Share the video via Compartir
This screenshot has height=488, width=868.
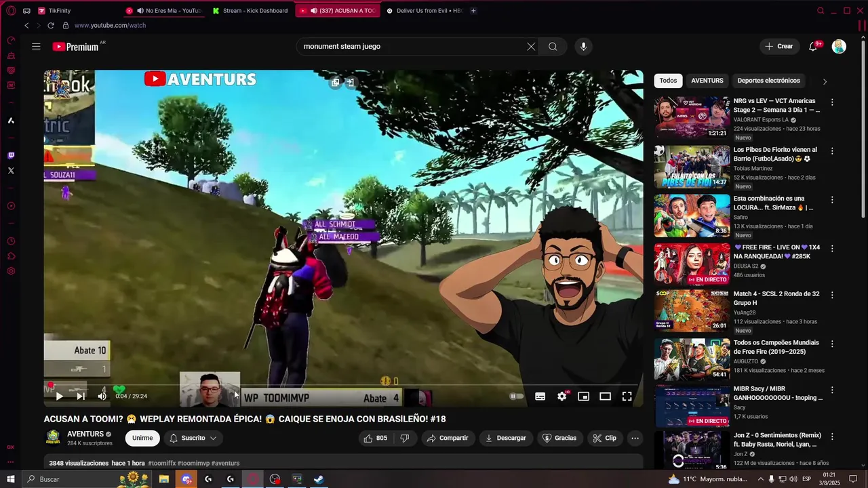[447, 438]
